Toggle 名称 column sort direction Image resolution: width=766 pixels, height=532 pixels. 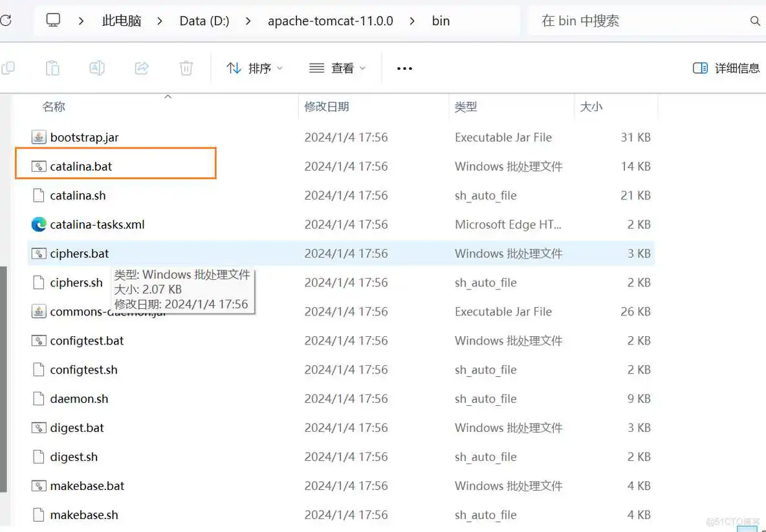pyautogui.click(x=54, y=106)
